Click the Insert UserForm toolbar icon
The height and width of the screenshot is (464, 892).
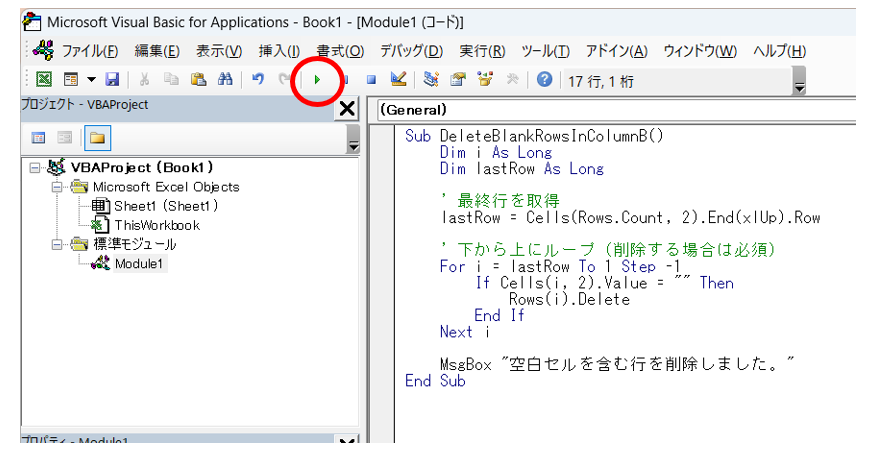(x=71, y=80)
